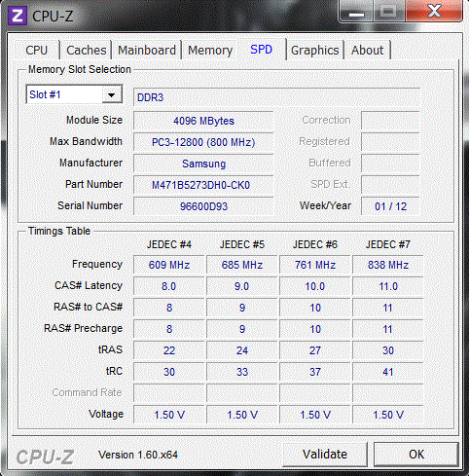Click tRAS value 22

(x=169, y=350)
